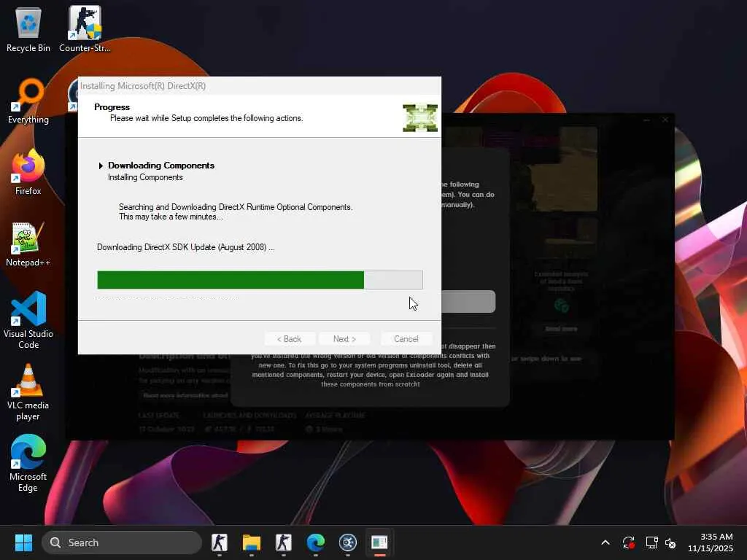
Task: Open the muted volume tray icon
Action: 670,542
